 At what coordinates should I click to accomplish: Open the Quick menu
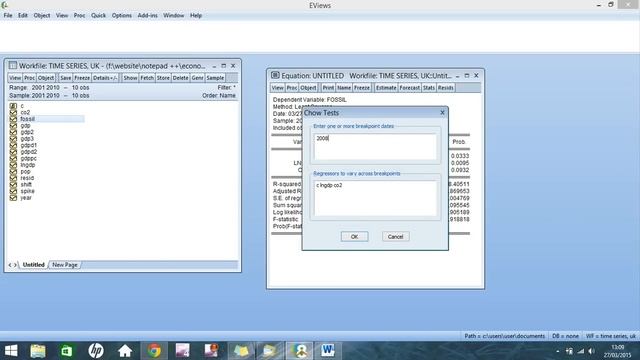[x=98, y=16]
